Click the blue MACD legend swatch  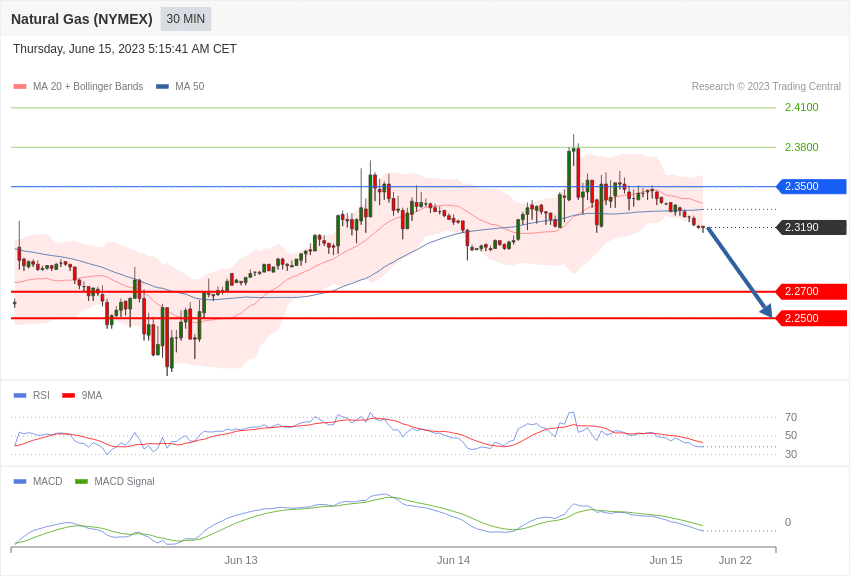click(x=20, y=481)
